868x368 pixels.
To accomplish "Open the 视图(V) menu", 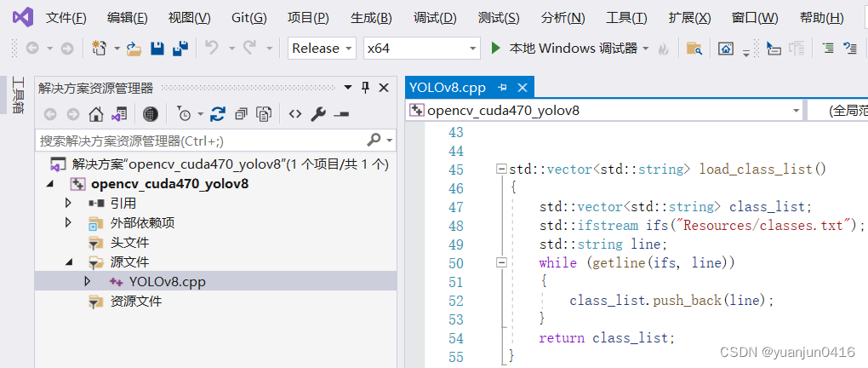I will [189, 18].
